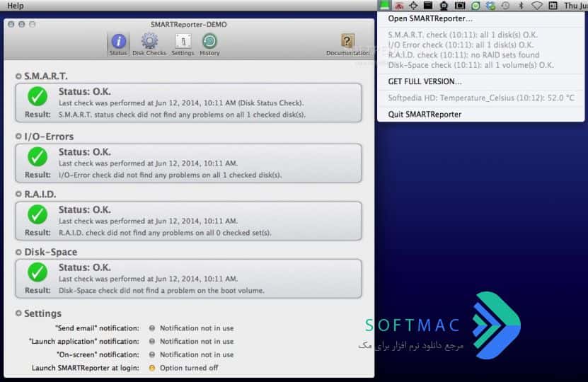Screen dimensions: 588x382
Task: Click the blue sync menu bar icon
Action: pyautogui.click(x=490, y=6)
